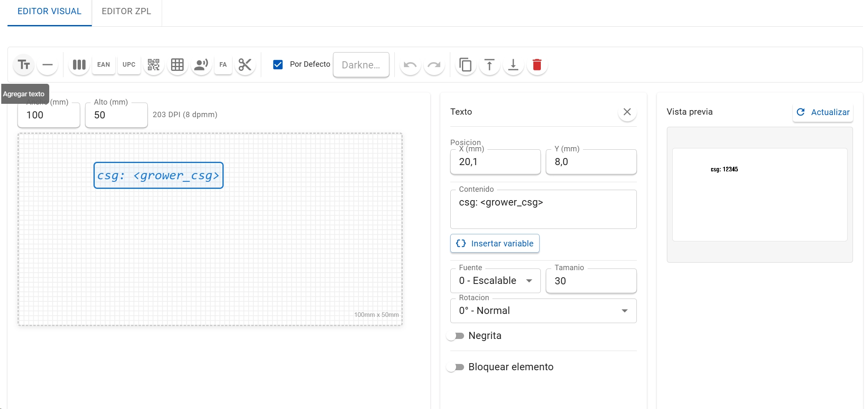This screenshot has width=868, height=409.
Task: Enable the Negrita switch
Action: tap(455, 336)
